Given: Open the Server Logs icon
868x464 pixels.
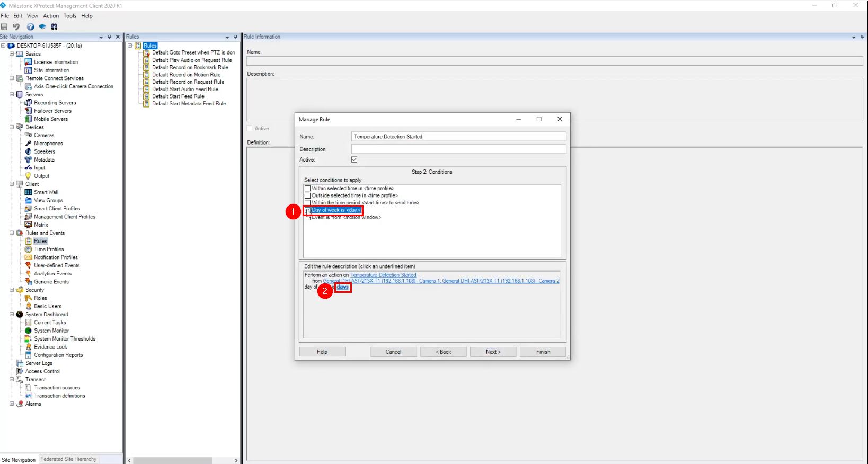Looking at the screenshot, I should point(20,363).
